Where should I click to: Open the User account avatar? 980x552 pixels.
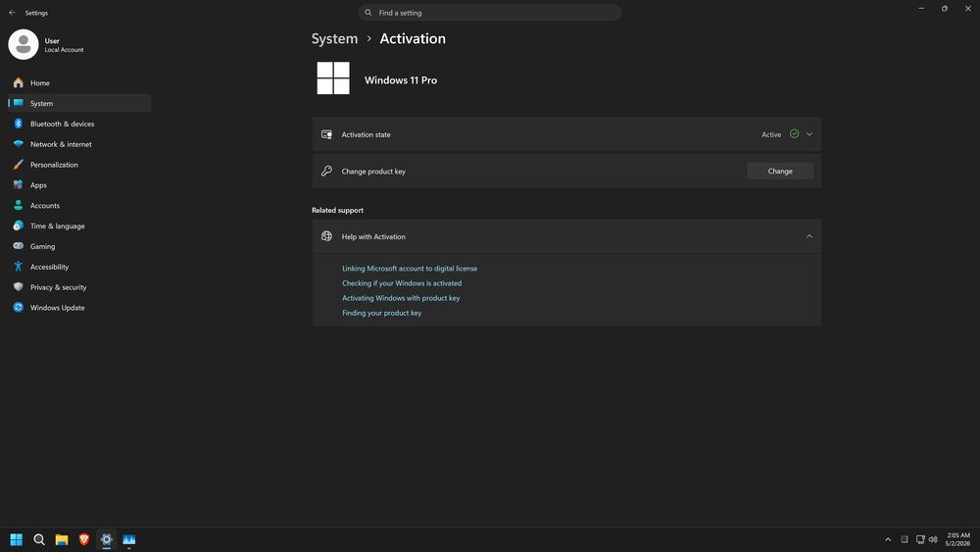pyautogui.click(x=24, y=44)
